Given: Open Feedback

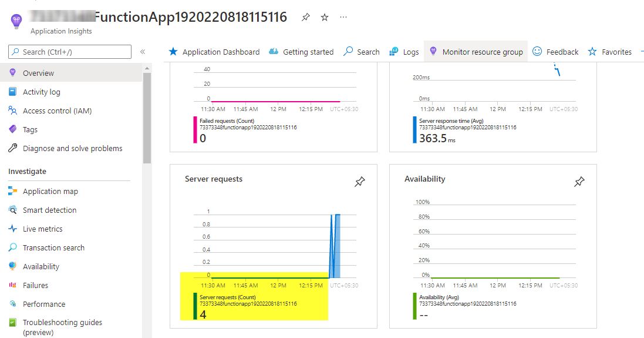Looking at the screenshot, I should tap(555, 52).
